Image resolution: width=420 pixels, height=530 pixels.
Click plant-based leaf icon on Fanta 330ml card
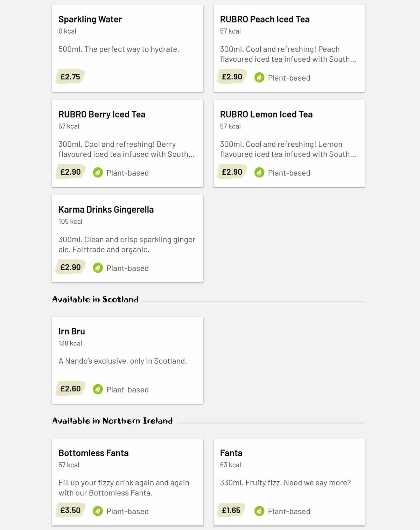point(259,511)
